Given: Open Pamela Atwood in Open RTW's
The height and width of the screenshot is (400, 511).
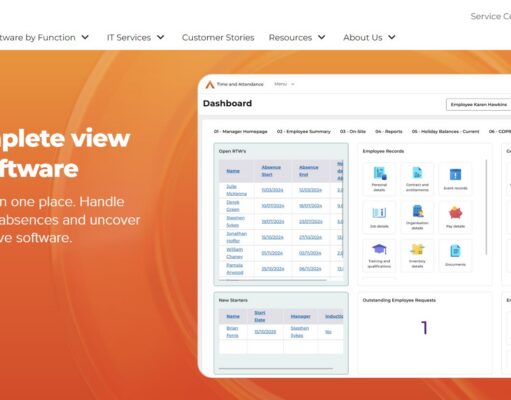Looking at the screenshot, I should (235, 269).
